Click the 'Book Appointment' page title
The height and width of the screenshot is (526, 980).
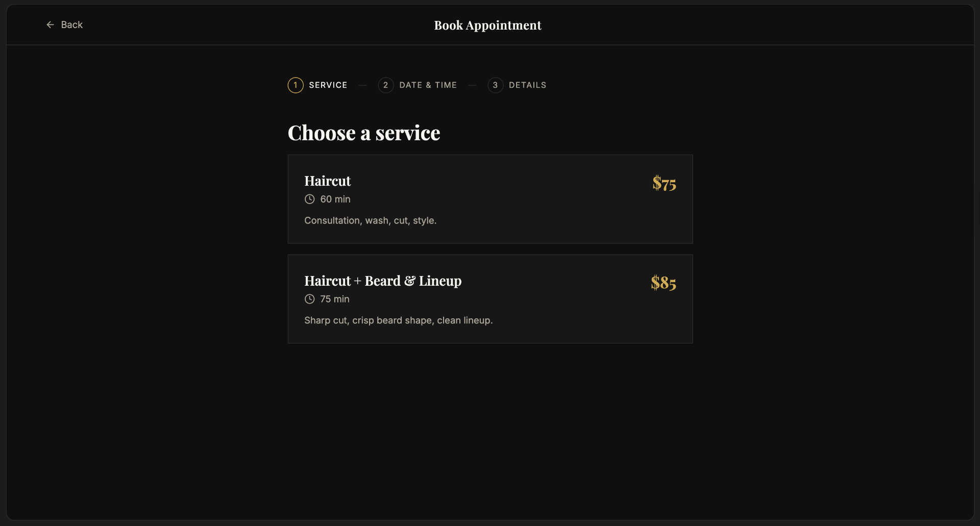pyautogui.click(x=488, y=26)
